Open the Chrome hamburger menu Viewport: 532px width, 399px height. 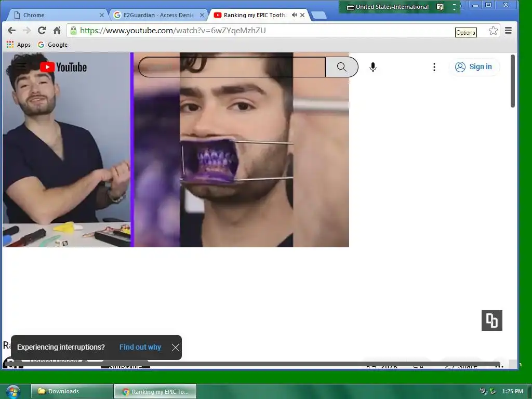point(508,31)
